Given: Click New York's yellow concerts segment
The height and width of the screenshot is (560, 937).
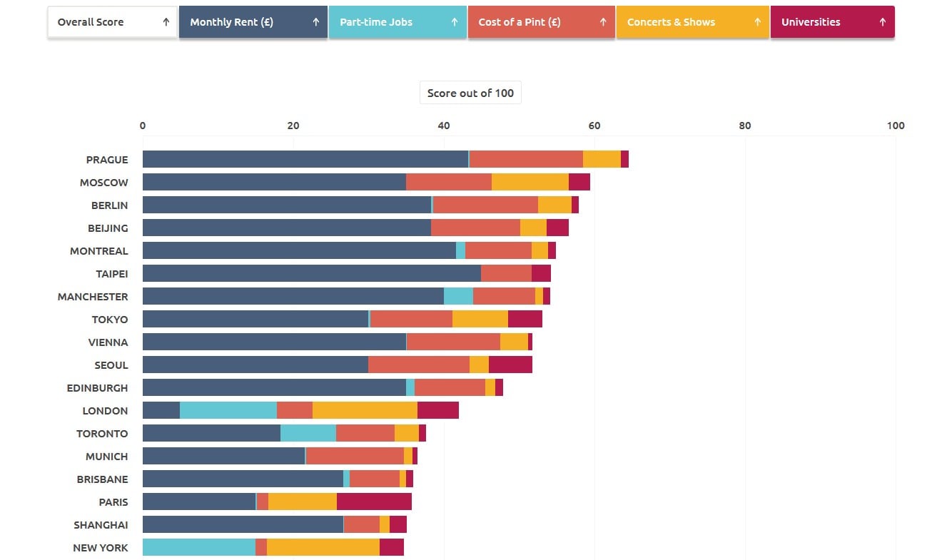Looking at the screenshot, I should pyautogui.click(x=323, y=547).
